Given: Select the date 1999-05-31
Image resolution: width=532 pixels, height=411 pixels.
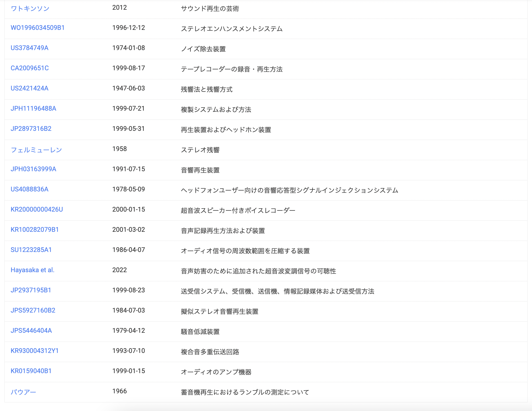Looking at the screenshot, I should (x=129, y=129).
